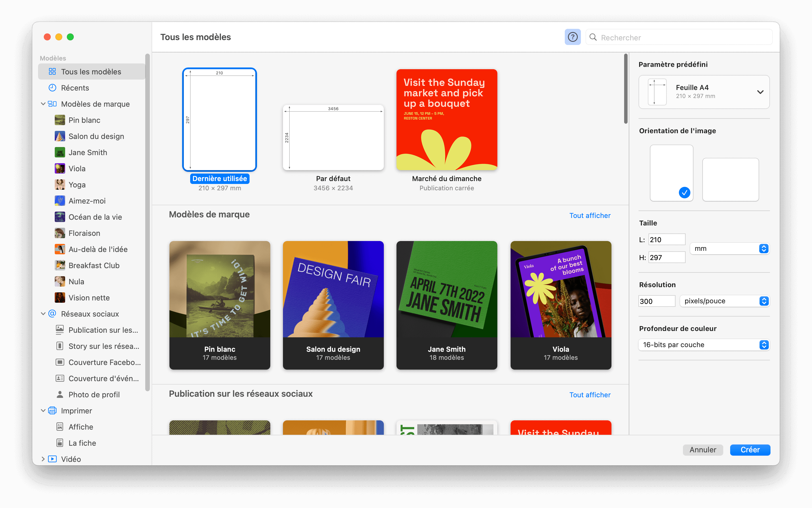Select Tous les modèles in sidebar
Viewport: 812px width, 508px height.
pos(91,72)
